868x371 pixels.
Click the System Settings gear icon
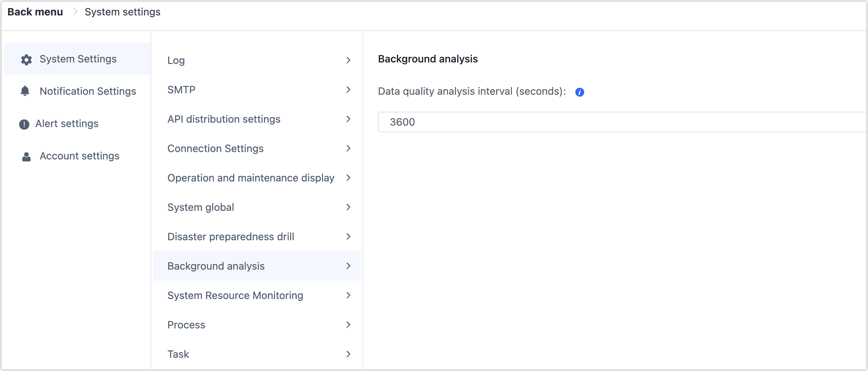point(26,59)
